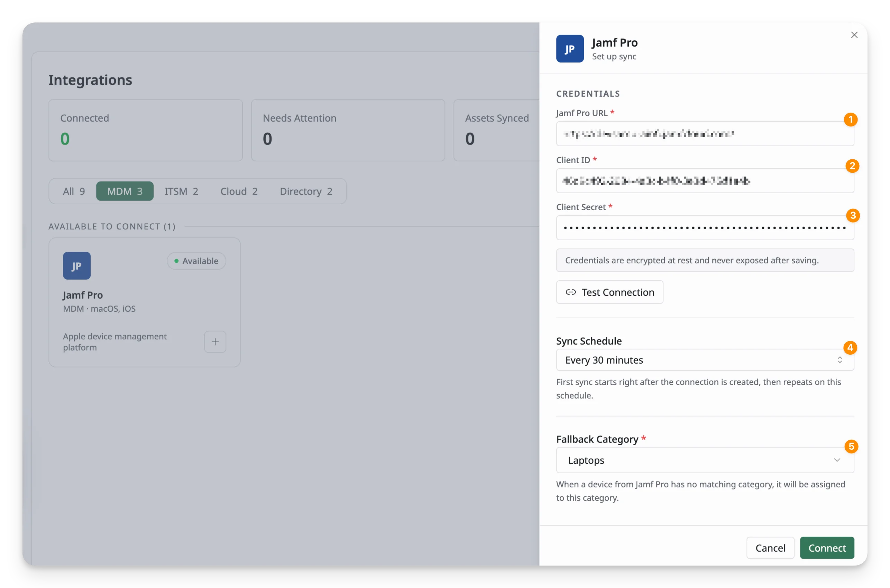Connect the Jamf Pro integration
The image size is (890, 588).
[827, 548]
